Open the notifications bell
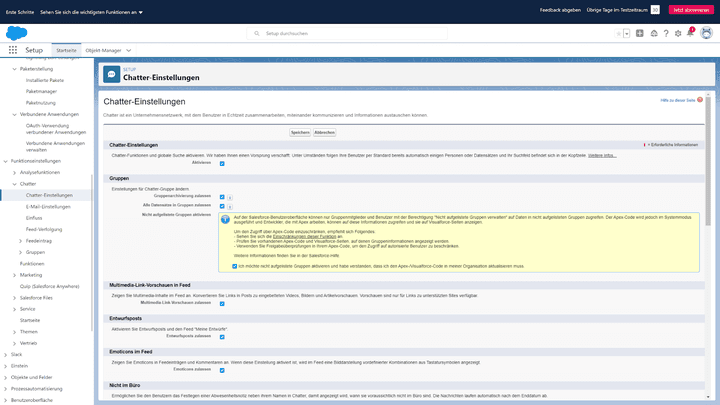The height and width of the screenshot is (405, 720). (691, 33)
